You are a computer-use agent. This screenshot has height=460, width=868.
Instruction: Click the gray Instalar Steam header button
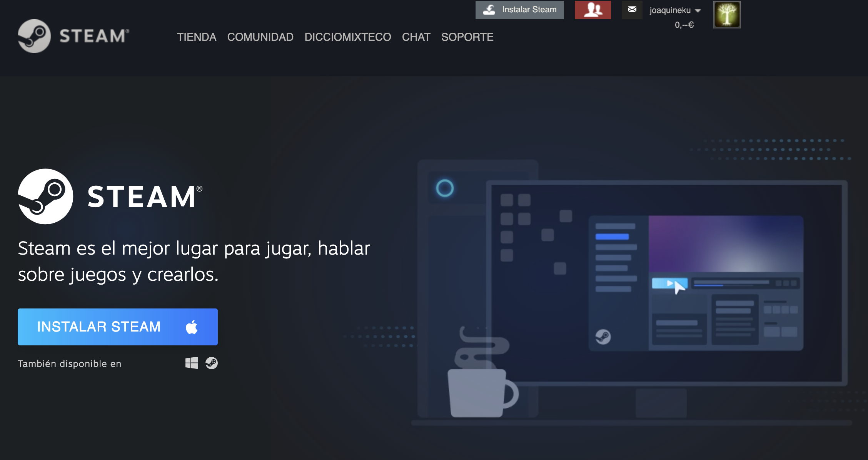pos(520,10)
